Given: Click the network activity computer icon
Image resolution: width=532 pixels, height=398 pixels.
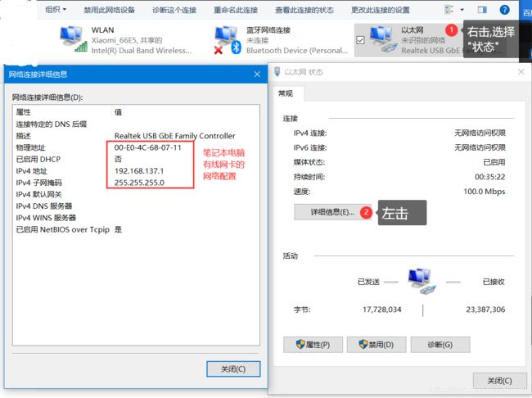Looking at the screenshot, I should pyautogui.click(x=422, y=282).
